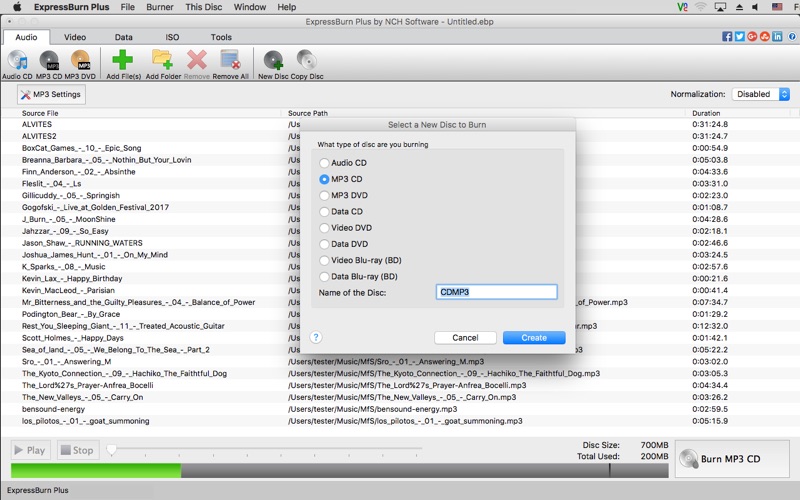Select the ALVITES2 track row
This screenshot has width=800, height=500.
[x=400, y=136]
